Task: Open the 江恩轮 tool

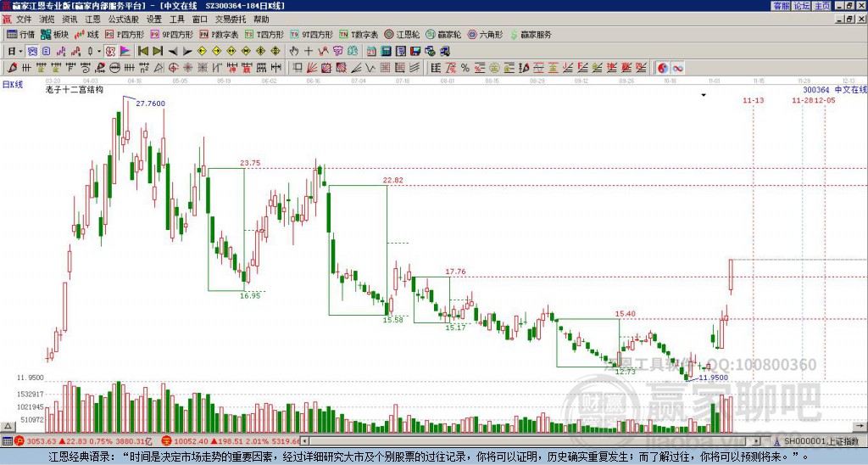Action: tap(402, 34)
